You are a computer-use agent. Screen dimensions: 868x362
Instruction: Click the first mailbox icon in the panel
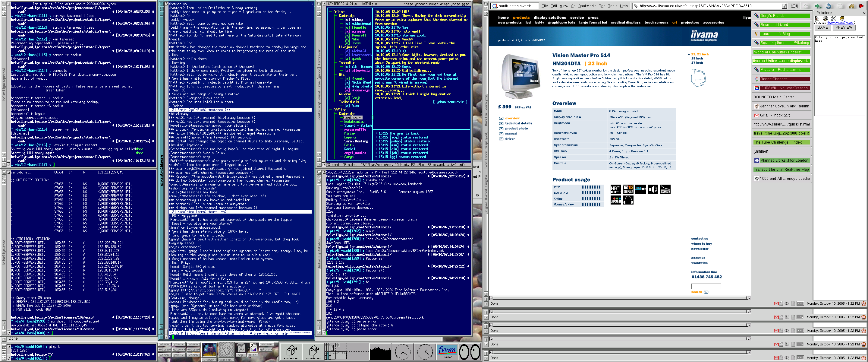point(291,352)
